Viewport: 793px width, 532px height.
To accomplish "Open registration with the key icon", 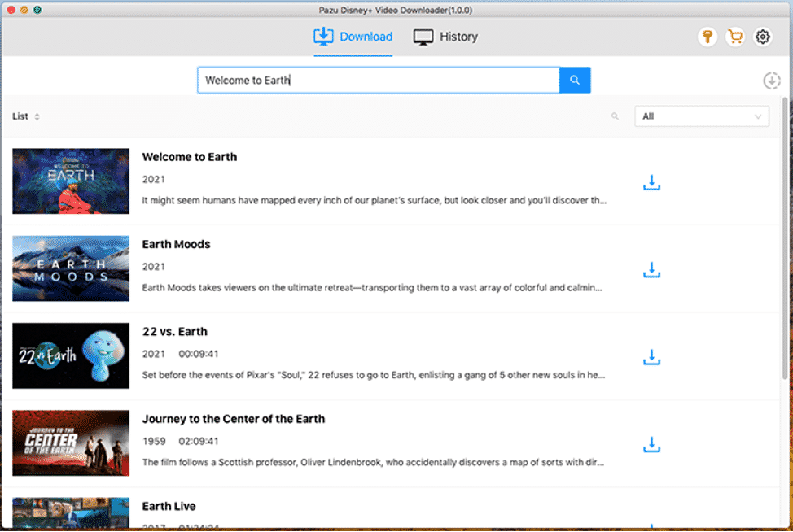I will (x=708, y=37).
